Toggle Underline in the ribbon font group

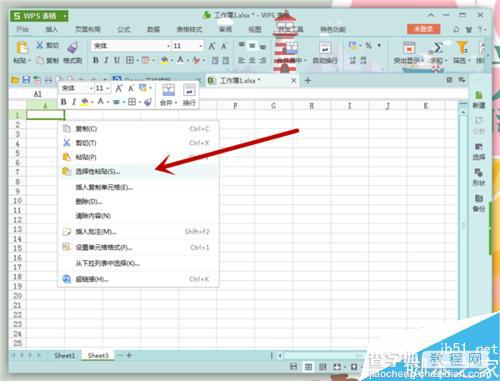pos(117,60)
